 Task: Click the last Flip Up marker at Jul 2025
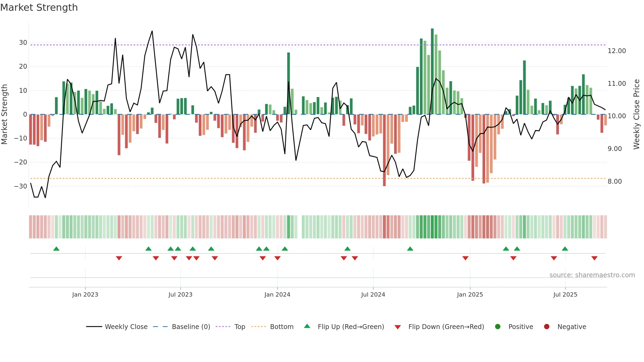[x=565, y=249]
